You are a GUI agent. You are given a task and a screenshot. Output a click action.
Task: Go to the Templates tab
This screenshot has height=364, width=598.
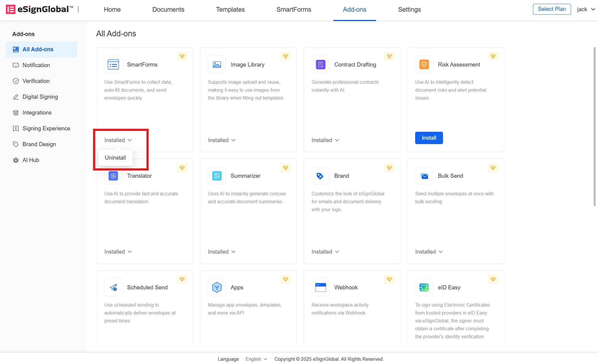[x=230, y=9]
